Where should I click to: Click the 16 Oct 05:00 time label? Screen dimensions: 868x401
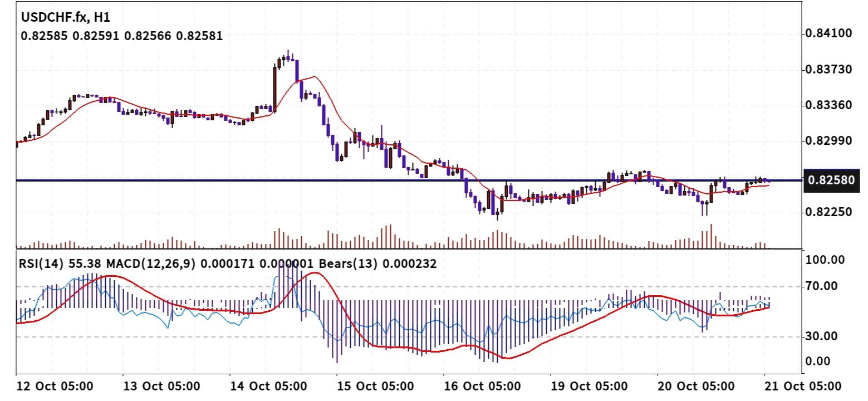pyautogui.click(x=482, y=387)
